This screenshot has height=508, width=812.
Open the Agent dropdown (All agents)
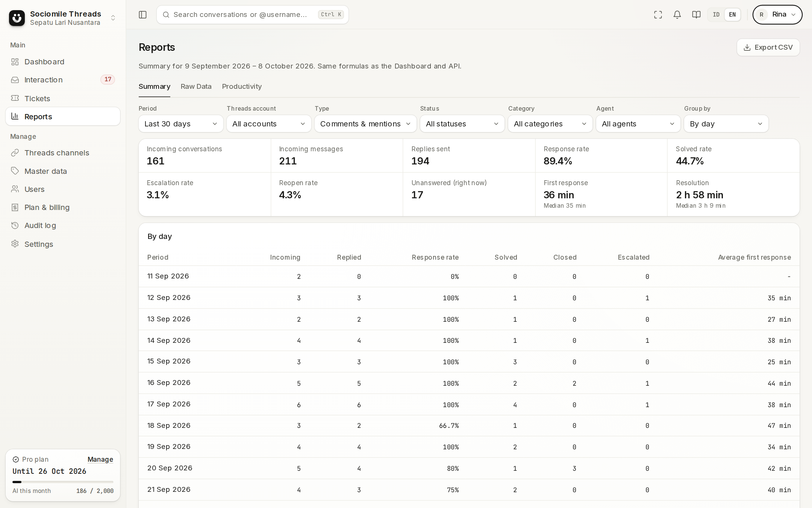638,124
